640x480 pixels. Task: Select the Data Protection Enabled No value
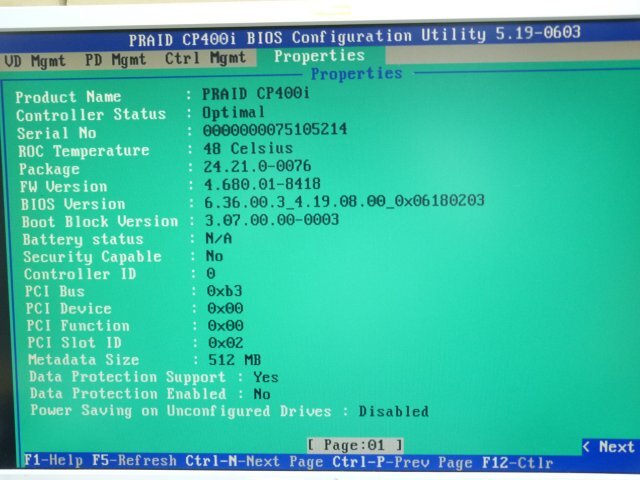[x=262, y=394]
